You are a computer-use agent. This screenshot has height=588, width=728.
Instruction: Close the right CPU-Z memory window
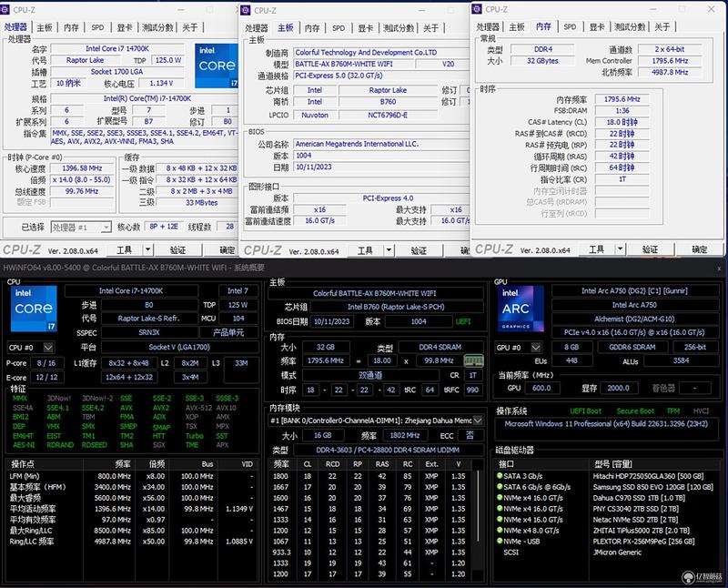tap(712, 9)
